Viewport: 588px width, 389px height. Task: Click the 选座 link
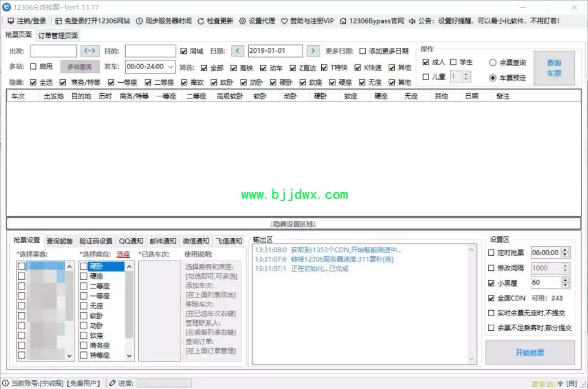point(123,254)
